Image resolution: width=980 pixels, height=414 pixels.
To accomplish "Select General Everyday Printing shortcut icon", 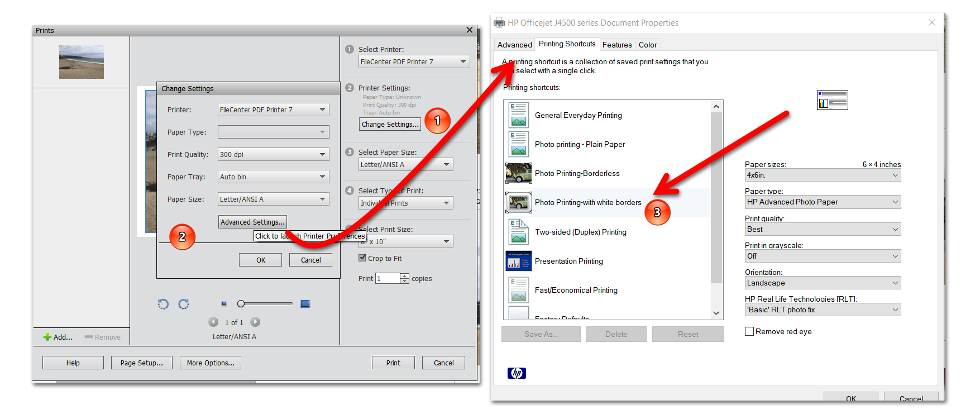I will pos(519,115).
